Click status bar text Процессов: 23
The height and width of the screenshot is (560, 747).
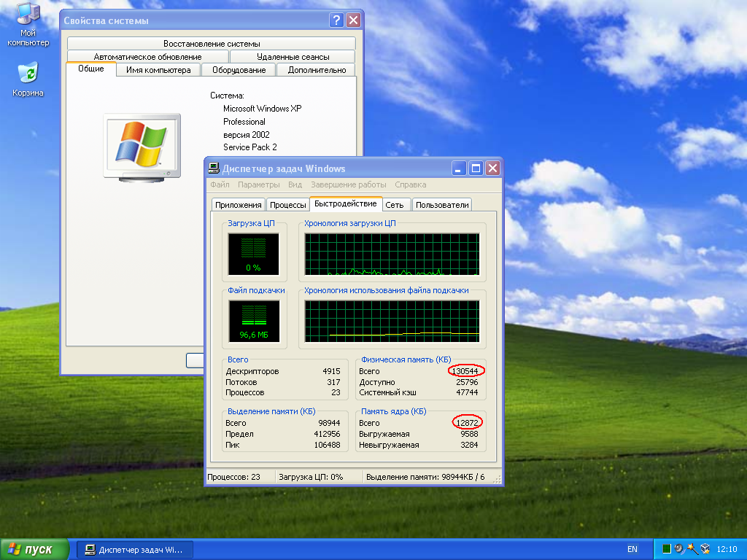234,477
